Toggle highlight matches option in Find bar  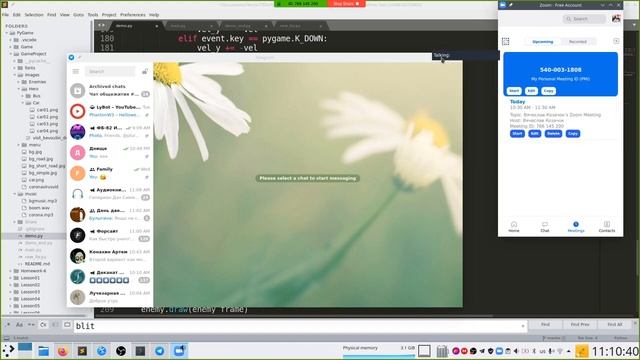point(67,325)
